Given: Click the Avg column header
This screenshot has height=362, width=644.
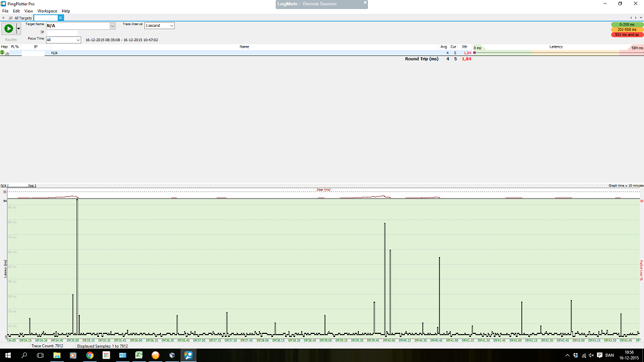Looking at the screenshot, I should [443, 47].
